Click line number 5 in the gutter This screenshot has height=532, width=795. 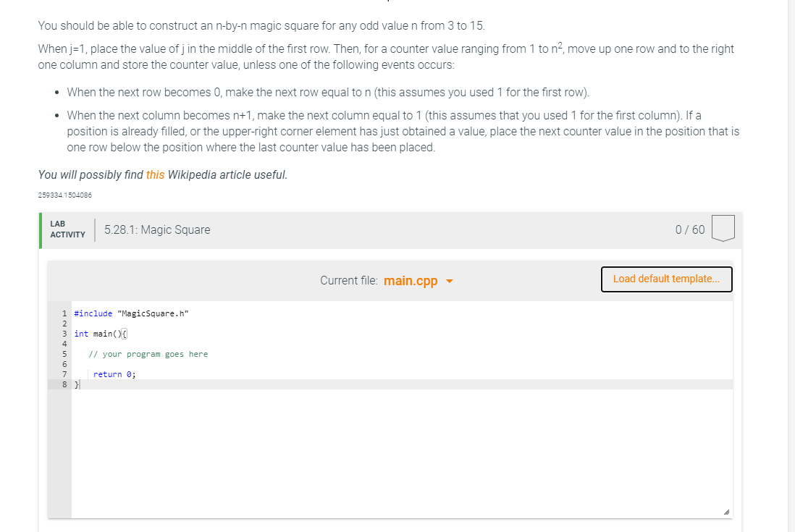64,354
